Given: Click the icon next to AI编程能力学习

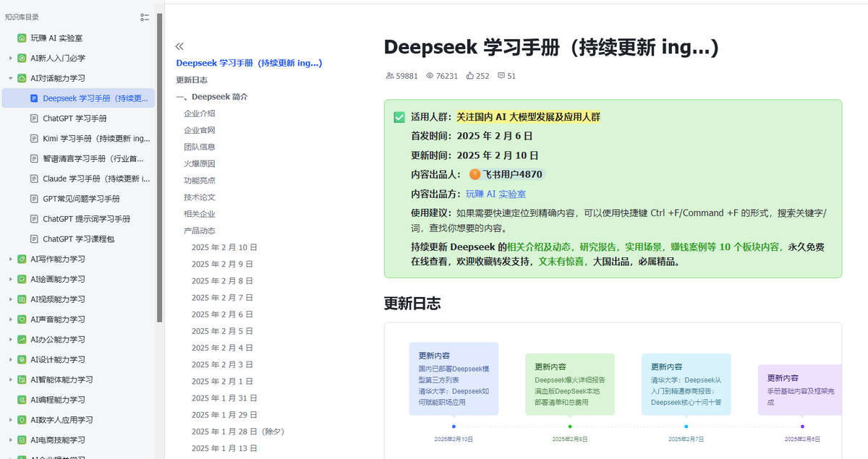Looking at the screenshot, I should [22, 400].
